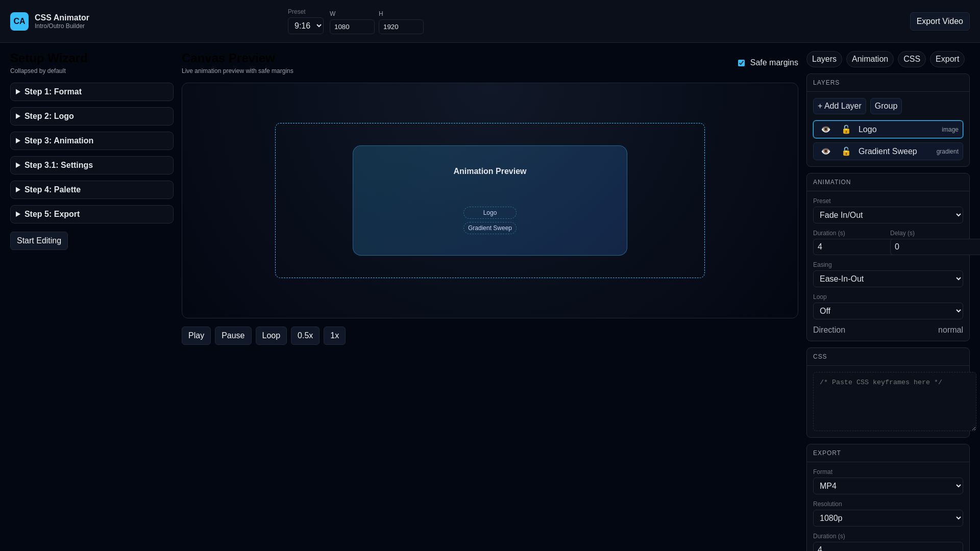Click the CA app logo icon
This screenshot has width=980, height=551.
point(19,21)
